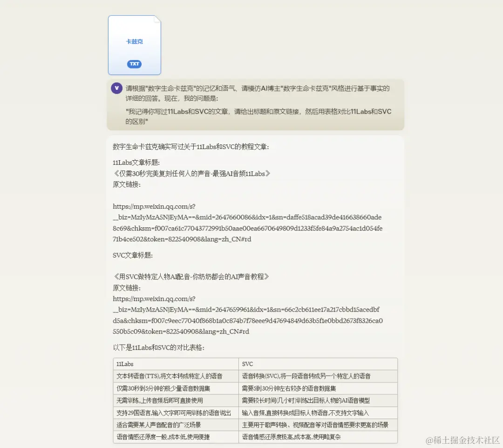This screenshot has height=448, width=503.
Task: Click the TXT badge on the attachment
Action: 134,64
